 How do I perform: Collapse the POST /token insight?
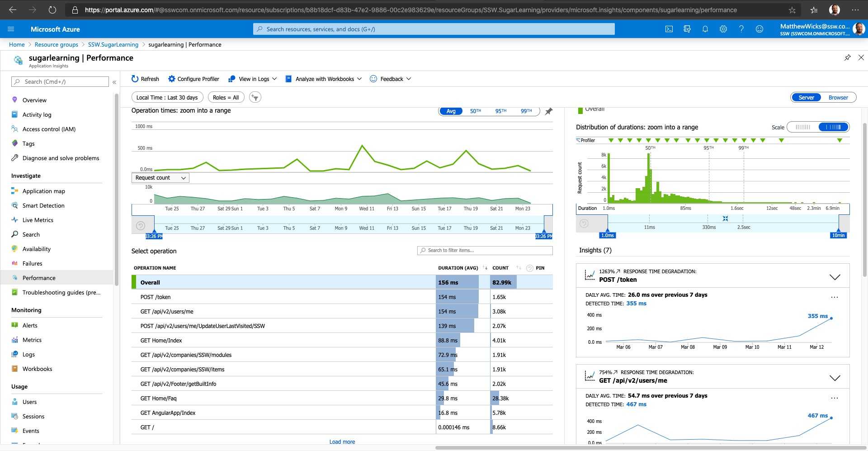(x=835, y=277)
